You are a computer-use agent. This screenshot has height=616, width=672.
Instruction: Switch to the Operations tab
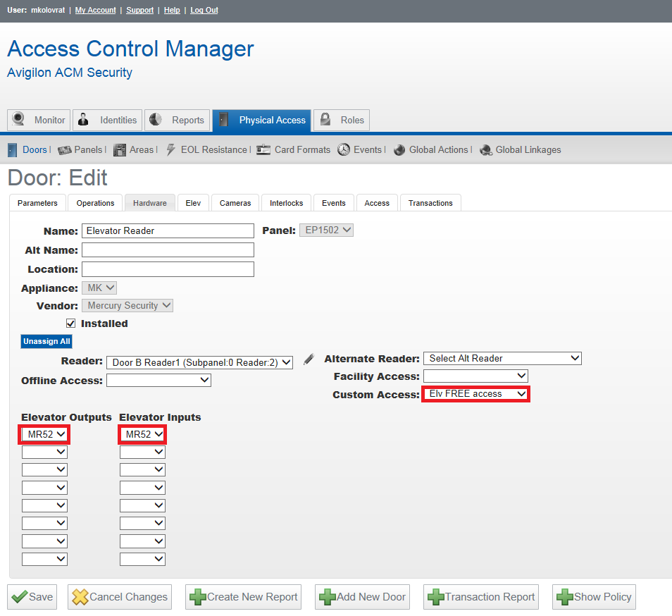point(95,203)
